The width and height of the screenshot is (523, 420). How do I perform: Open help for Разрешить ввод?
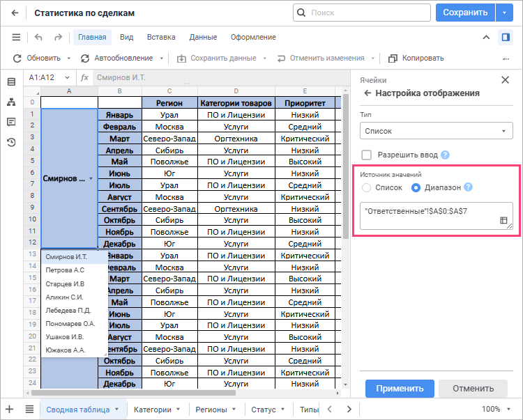pyautogui.click(x=445, y=155)
